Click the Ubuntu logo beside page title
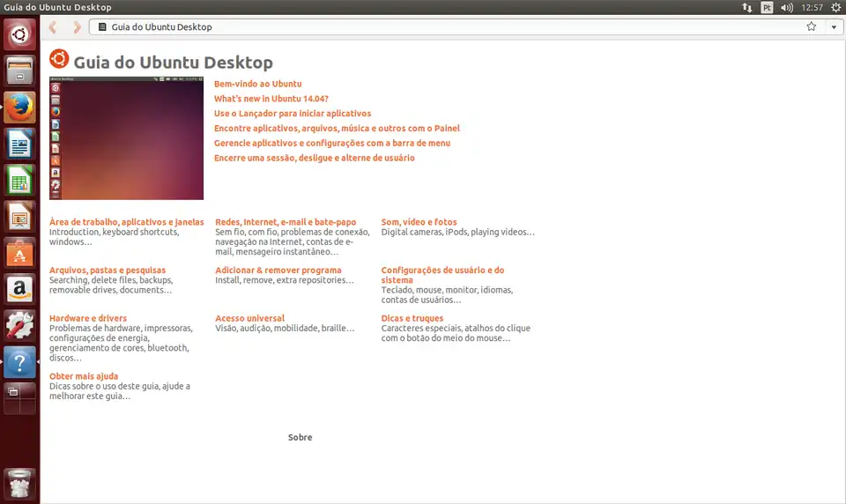 (x=59, y=59)
